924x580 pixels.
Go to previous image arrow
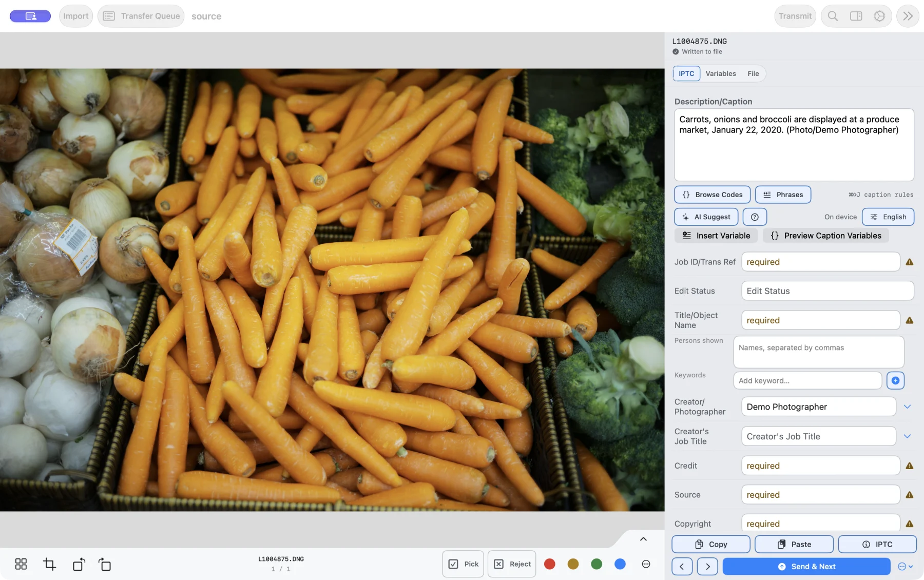point(682,566)
